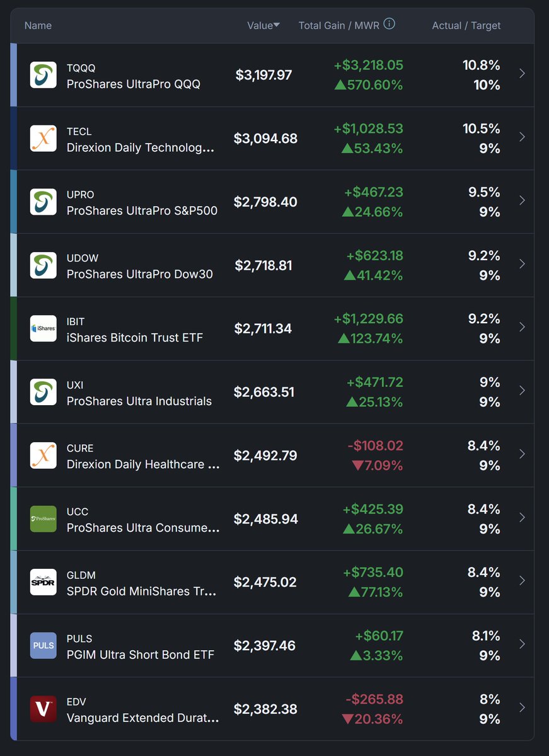Click the UPRO ProShares logo icon

coord(43,202)
